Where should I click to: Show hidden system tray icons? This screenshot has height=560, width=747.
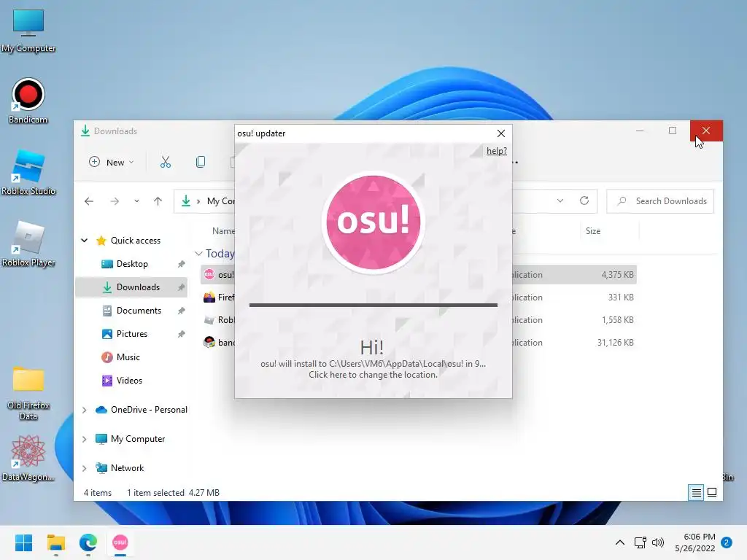tap(620, 542)
